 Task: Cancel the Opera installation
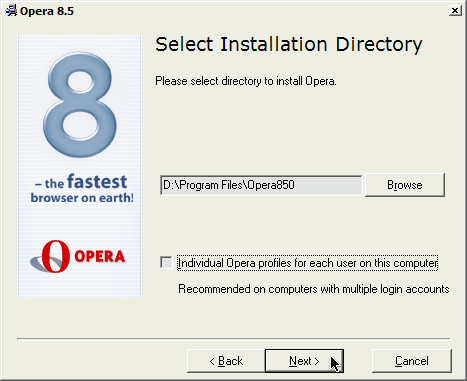(x=412, y=361)
